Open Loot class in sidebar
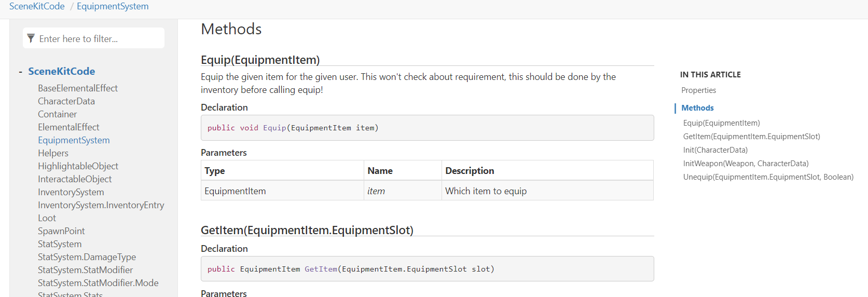This screenshot has height=297, width=868. (x=47, y=218)
